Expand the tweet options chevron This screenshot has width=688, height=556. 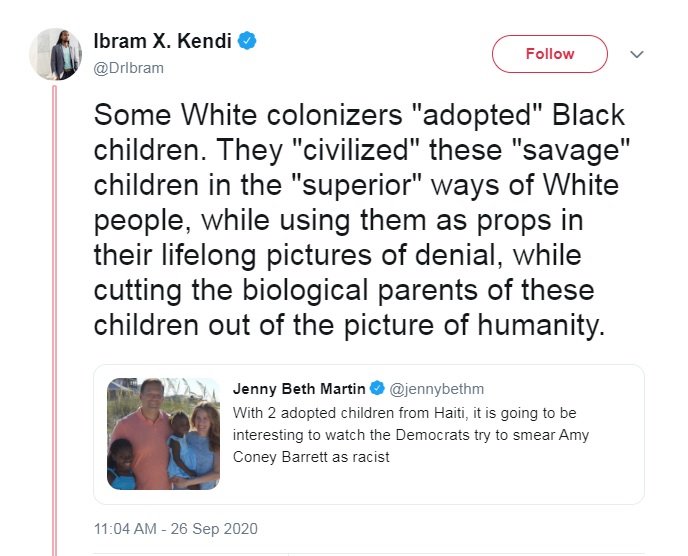[x=637, y=54]
